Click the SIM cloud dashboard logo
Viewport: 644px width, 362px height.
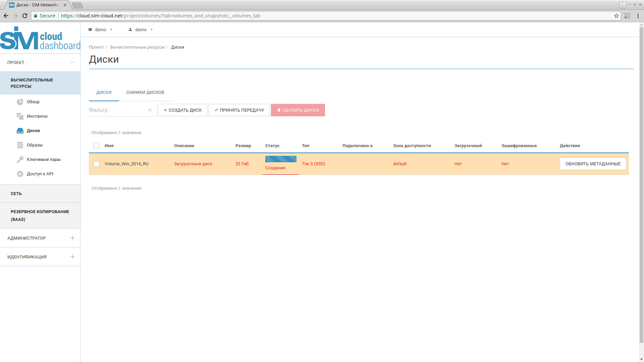(40, 39)
